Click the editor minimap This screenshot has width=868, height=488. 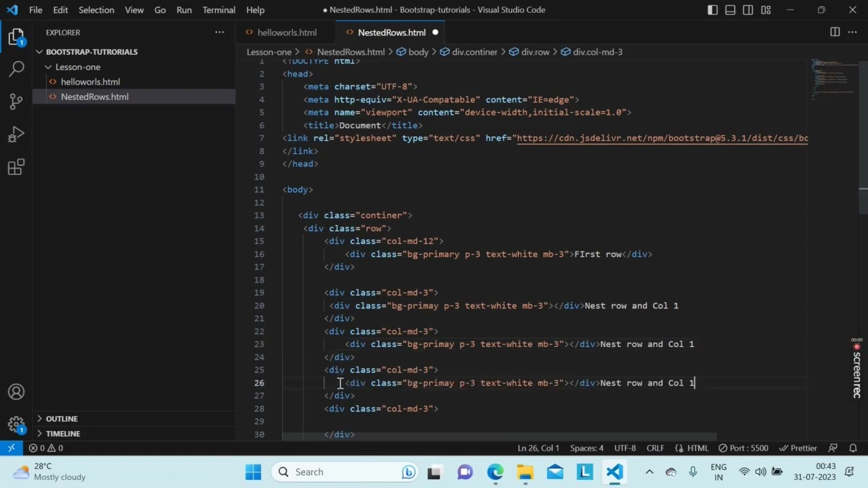coord(833,80)
